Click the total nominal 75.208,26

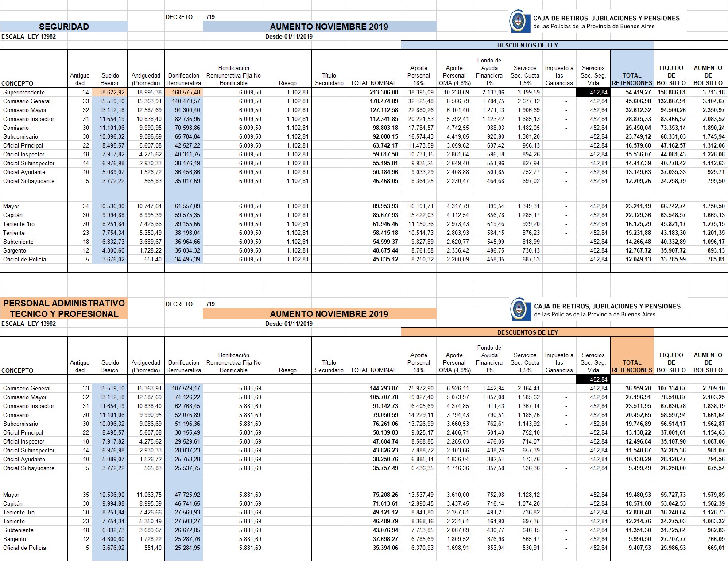[385, 495]
